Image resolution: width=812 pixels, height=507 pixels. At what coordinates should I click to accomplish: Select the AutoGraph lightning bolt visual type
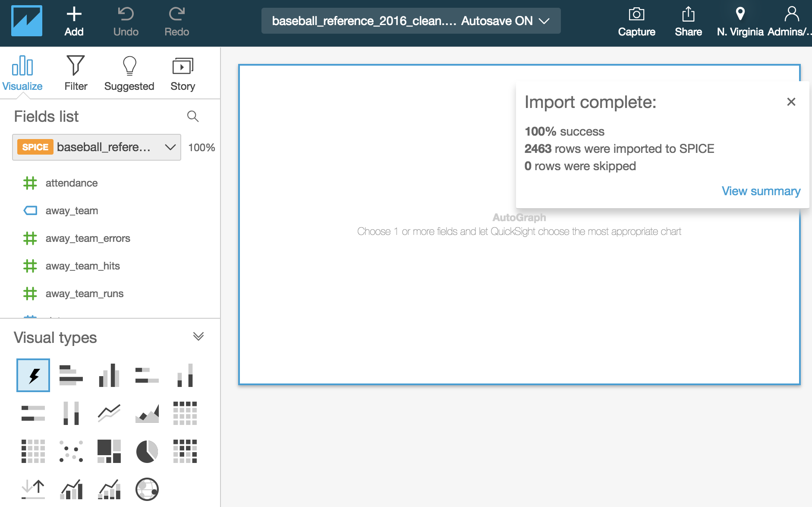(33, 375)
